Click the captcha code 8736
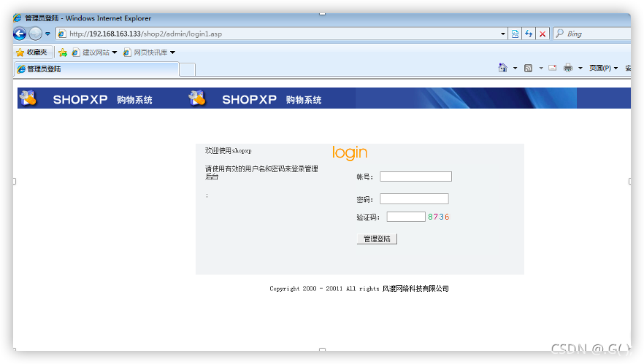644x364 pixels. (439, 217)
